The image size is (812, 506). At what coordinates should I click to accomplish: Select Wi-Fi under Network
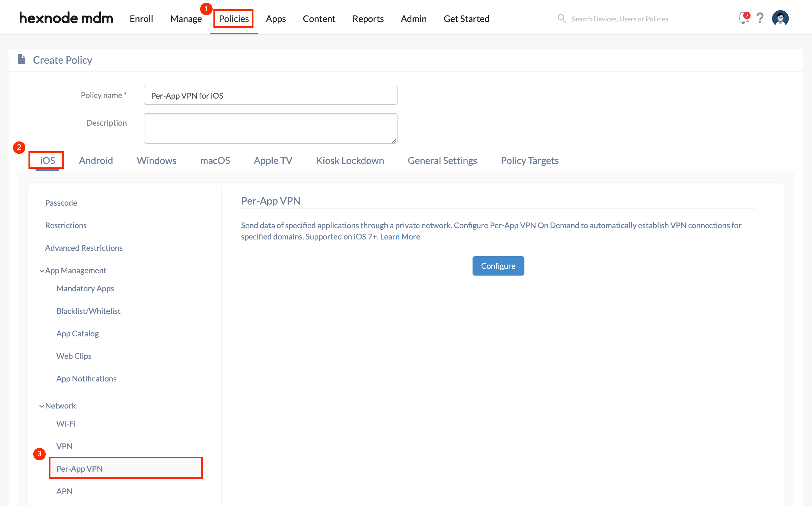(x=66, y=423)
